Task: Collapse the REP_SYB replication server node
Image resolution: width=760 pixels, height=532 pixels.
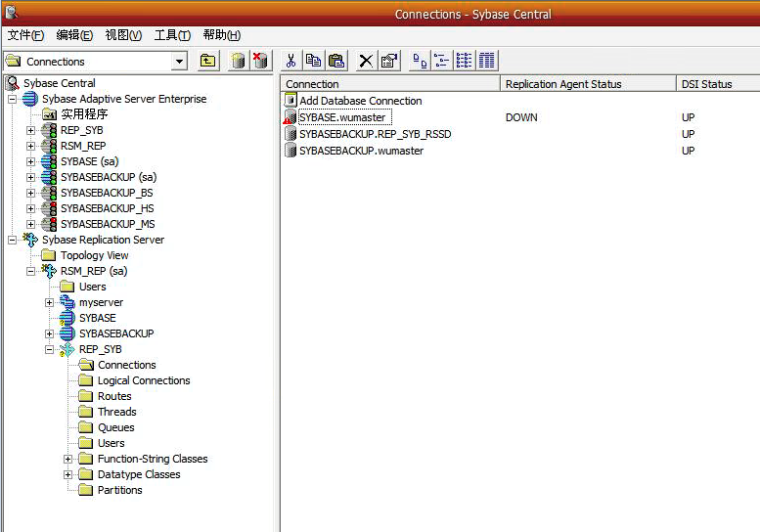Action: point(50,349)
